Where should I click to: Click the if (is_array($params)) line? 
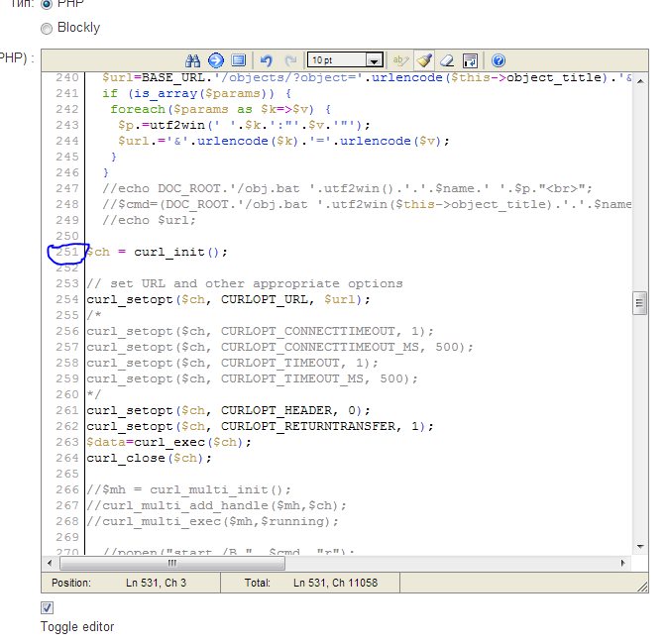click(x=196, y=93)
